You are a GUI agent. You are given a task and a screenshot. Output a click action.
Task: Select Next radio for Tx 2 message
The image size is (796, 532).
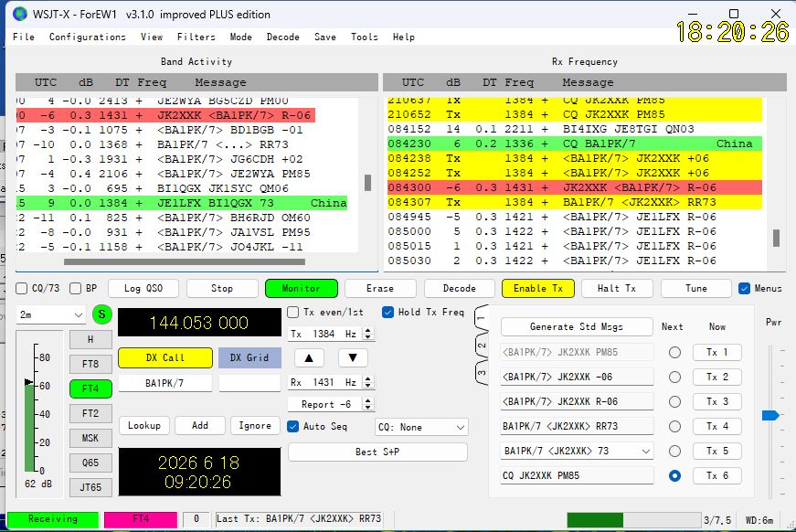coord(674,378)
